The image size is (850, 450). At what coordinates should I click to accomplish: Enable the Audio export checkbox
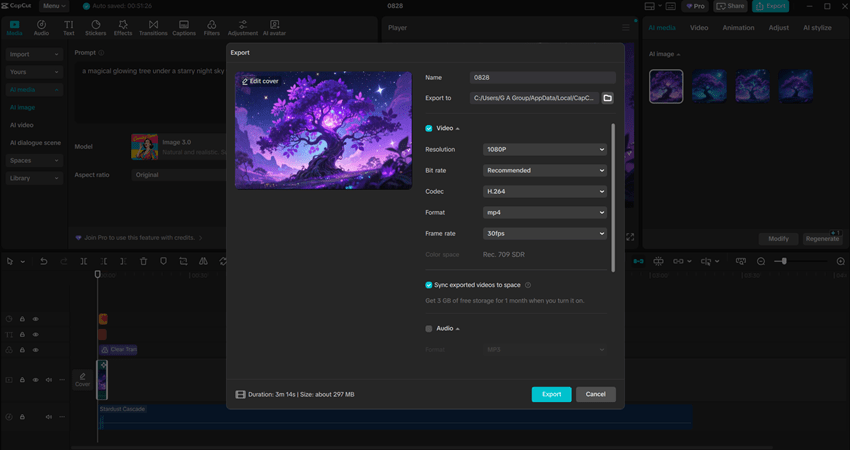pos(429,328)
